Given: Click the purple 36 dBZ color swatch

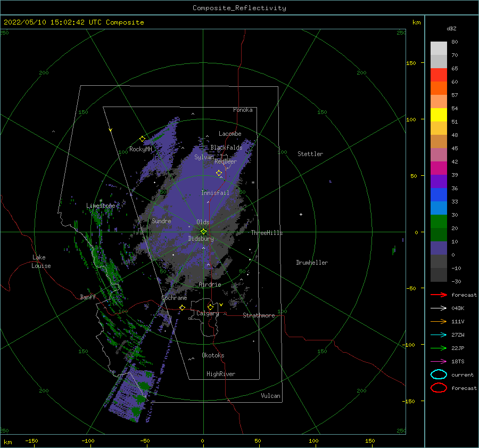Looking at the screenshot, I should pyautogui.click(x=439, y=181).
